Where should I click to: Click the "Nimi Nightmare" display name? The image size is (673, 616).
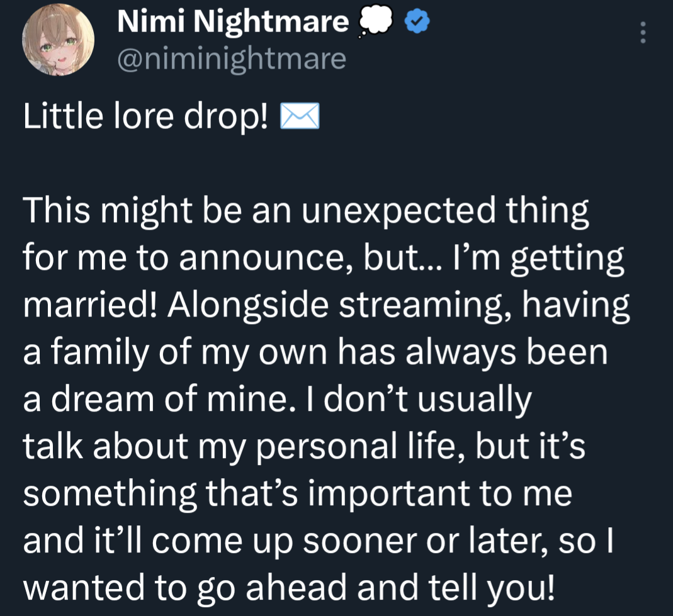coord(233,23)
